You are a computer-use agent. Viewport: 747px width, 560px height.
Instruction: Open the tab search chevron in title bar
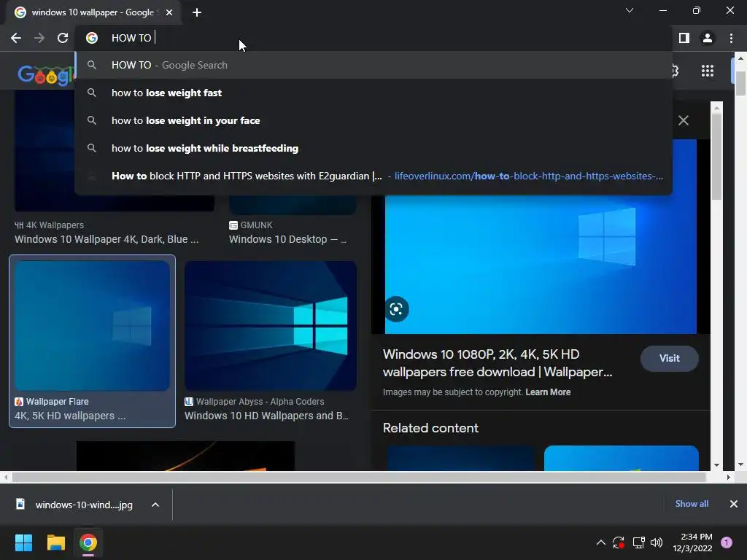pyautogui.click(x=630, y=10)
